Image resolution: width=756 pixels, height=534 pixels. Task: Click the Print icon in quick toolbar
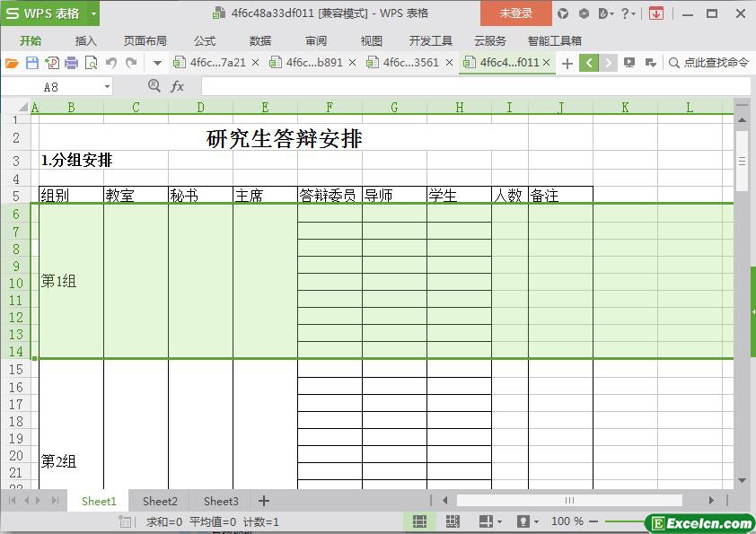pyautogui.click(x=71, y=63)
